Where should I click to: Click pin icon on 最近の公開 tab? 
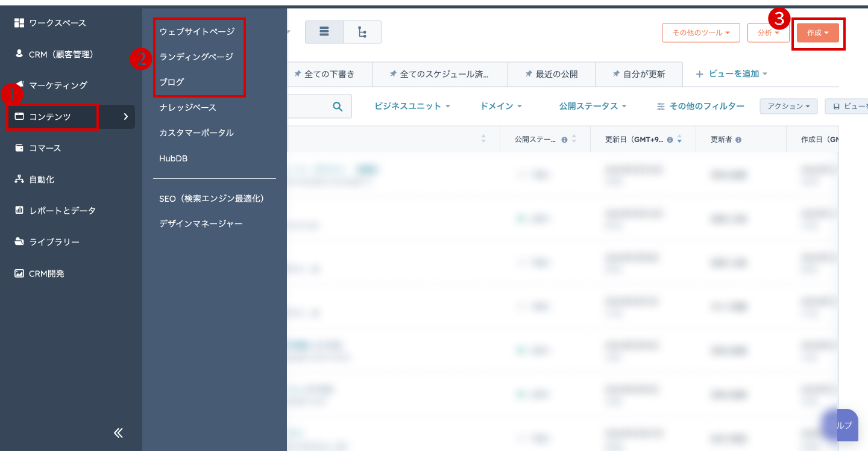529,74
